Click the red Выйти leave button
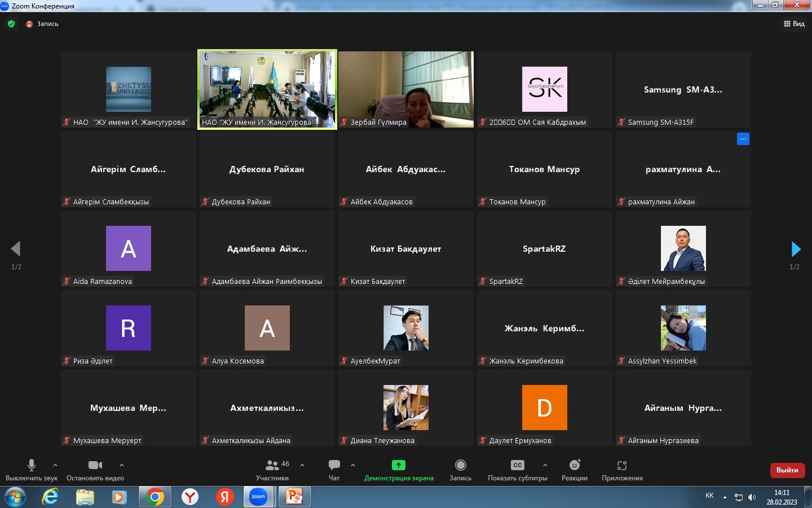 [x=787, y=470]
